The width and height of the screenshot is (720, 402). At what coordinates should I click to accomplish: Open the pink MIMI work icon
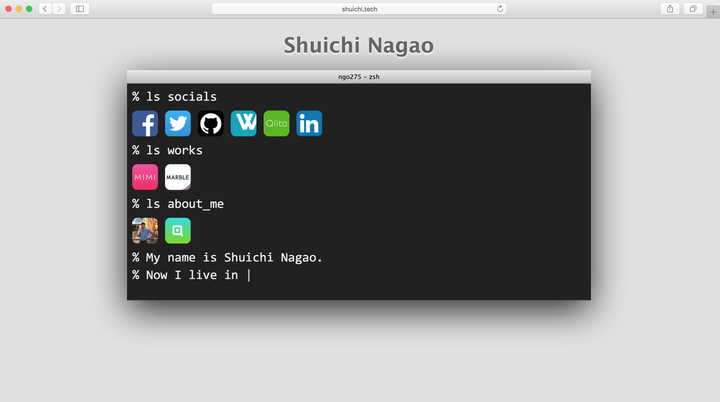click(145, 177)
